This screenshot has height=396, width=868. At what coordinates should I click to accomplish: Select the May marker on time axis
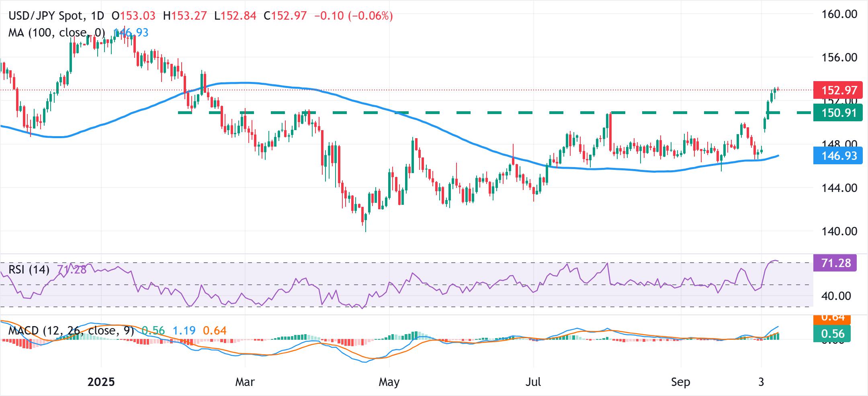(x=389, y=382)
